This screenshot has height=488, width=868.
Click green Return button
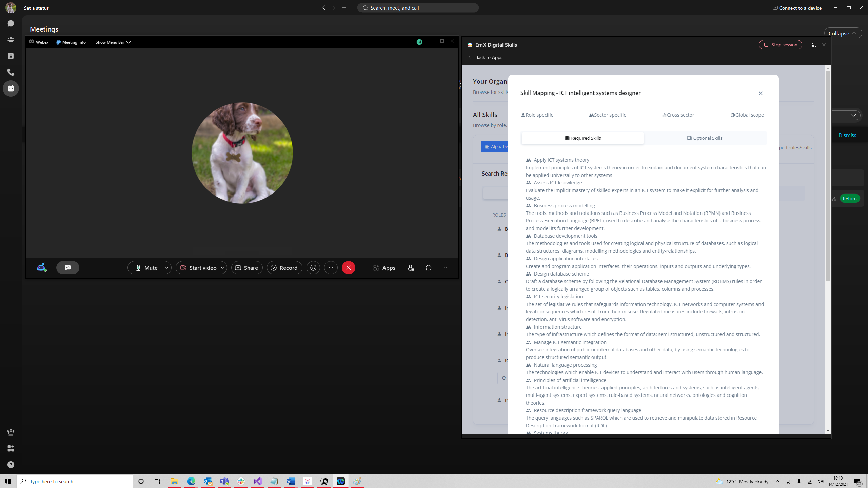tap(850, 199)
